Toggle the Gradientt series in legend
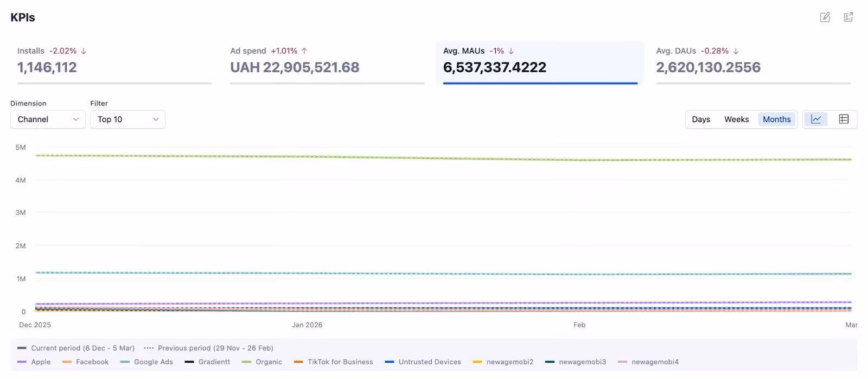 [x=207, y=362]
